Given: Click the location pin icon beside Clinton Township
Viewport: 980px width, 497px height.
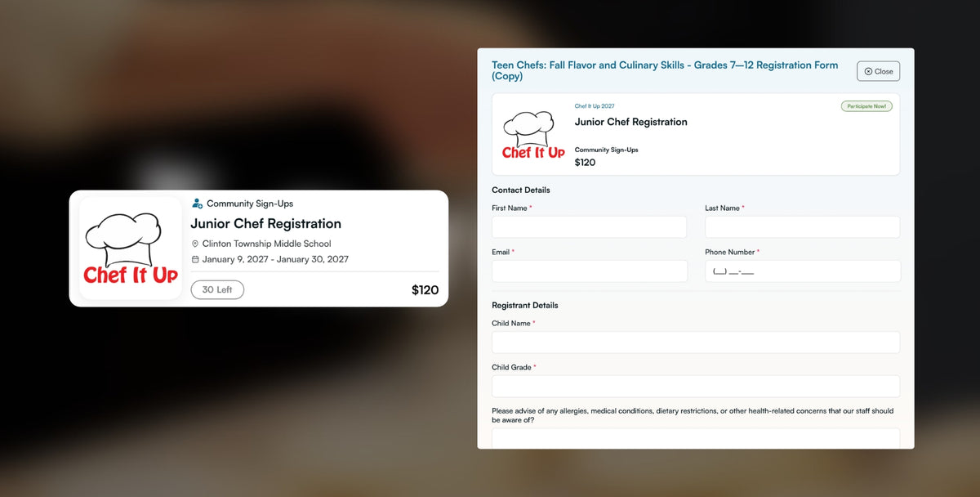Looking at the screenshot, I should [195, 244].
